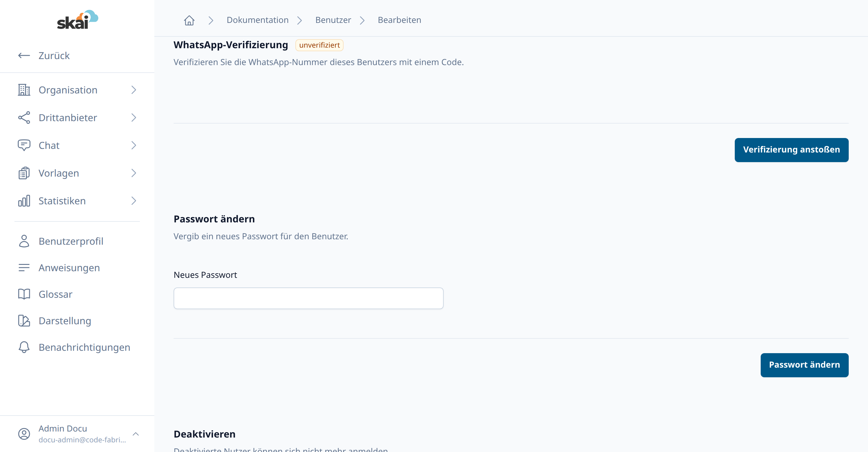This screenshot has width=868, height=452.
Task: Click the Deaktivieren heading
Action: coord(205,434)
